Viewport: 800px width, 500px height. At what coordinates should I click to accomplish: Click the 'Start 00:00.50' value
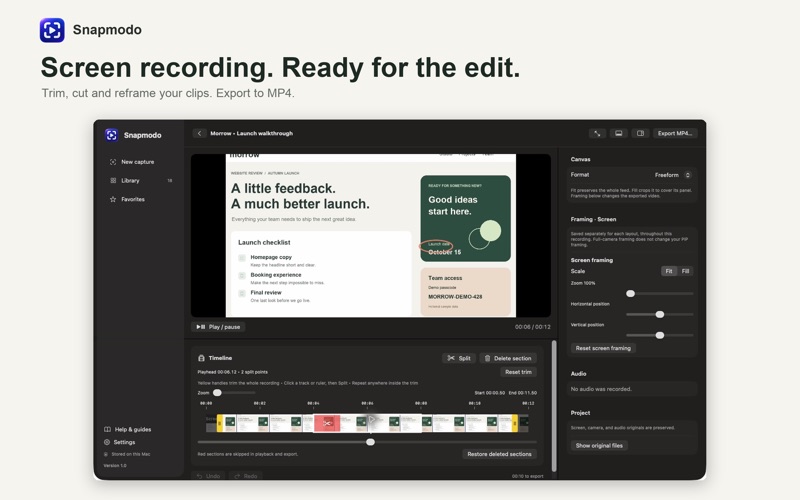click(490, 393)
